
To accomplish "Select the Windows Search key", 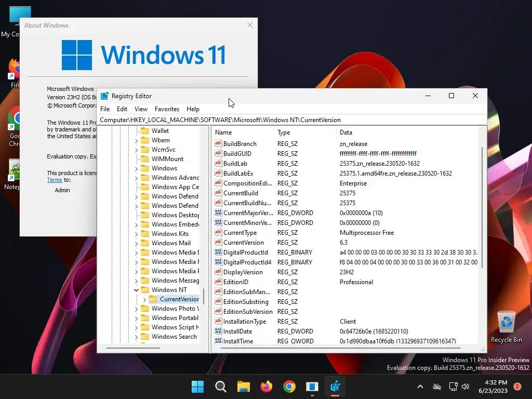I will [x=174, y=337].
